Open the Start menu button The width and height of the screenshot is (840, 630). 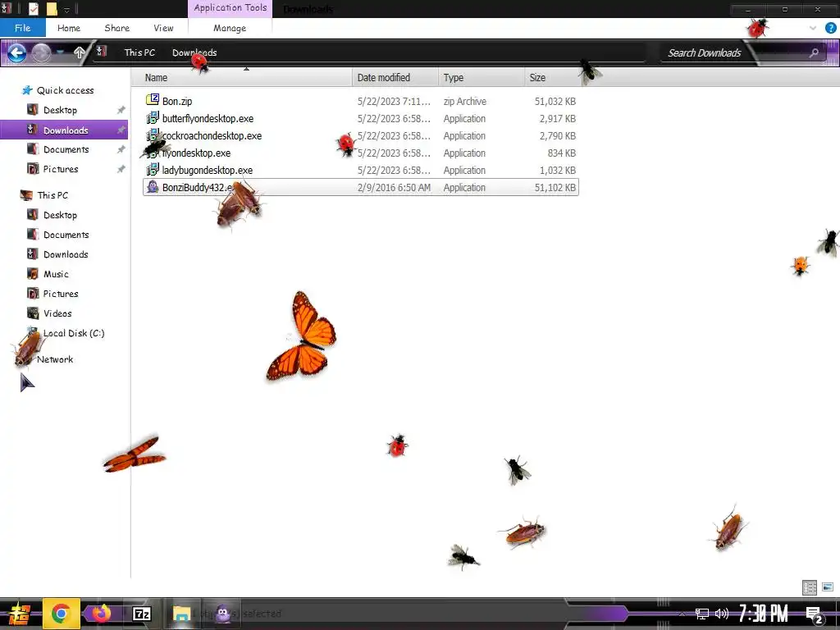[x=19, y=614]
